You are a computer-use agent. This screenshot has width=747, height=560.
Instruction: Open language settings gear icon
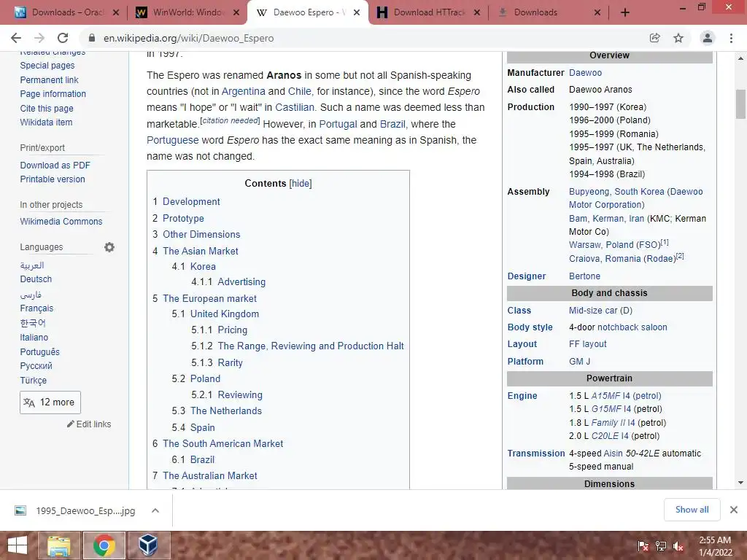tap(109, 247)
